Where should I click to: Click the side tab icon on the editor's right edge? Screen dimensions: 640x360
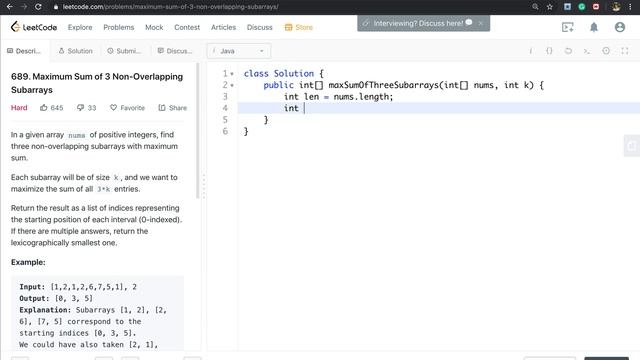631,145
